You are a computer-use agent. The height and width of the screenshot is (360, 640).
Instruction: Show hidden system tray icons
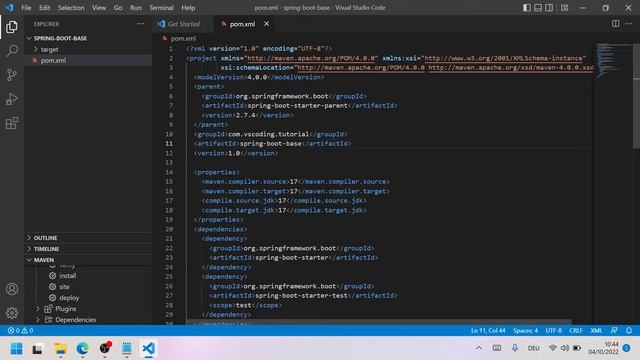point(479,348)
